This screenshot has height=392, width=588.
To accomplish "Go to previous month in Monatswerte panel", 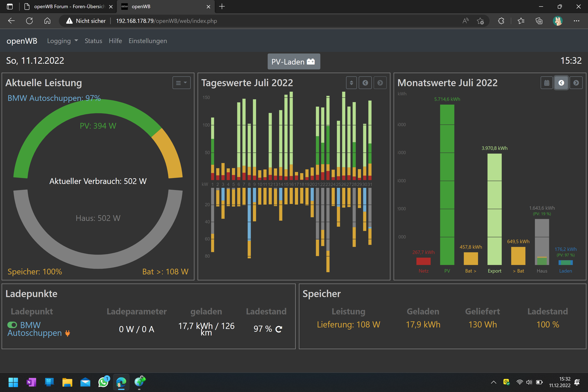I will (561, 83).
